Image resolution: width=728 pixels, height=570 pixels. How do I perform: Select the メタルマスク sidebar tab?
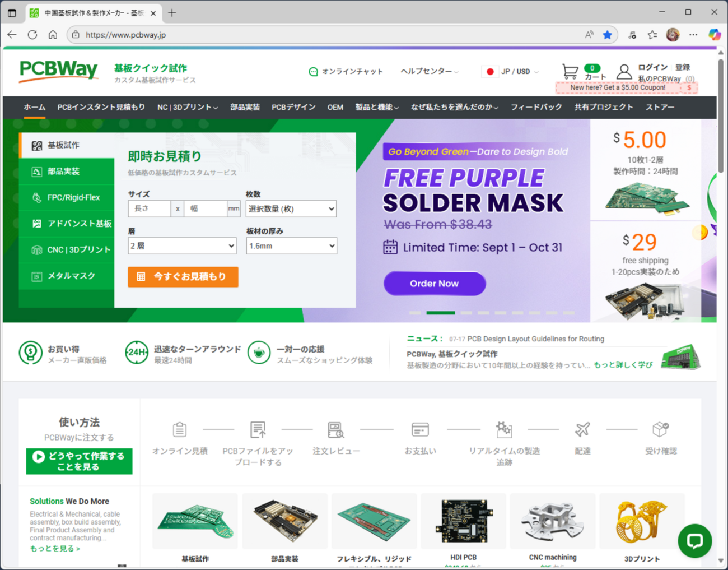pyautogui.click(x=67, y=276)
